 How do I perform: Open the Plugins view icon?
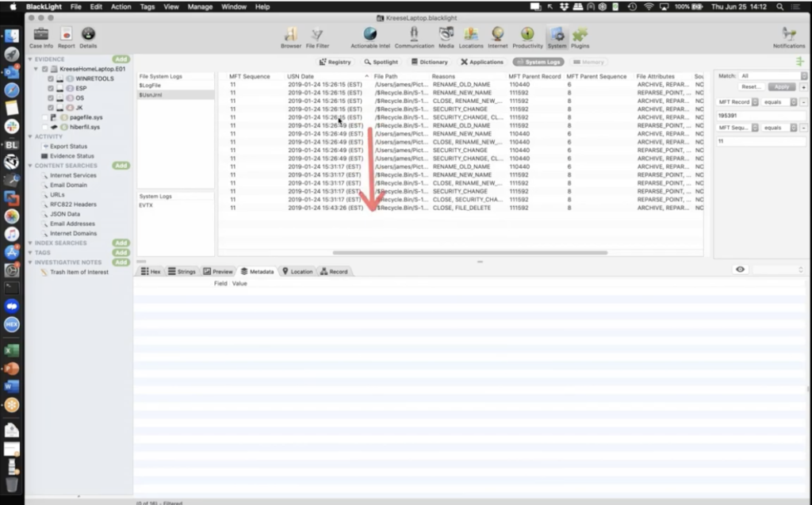tap(580, 35)
